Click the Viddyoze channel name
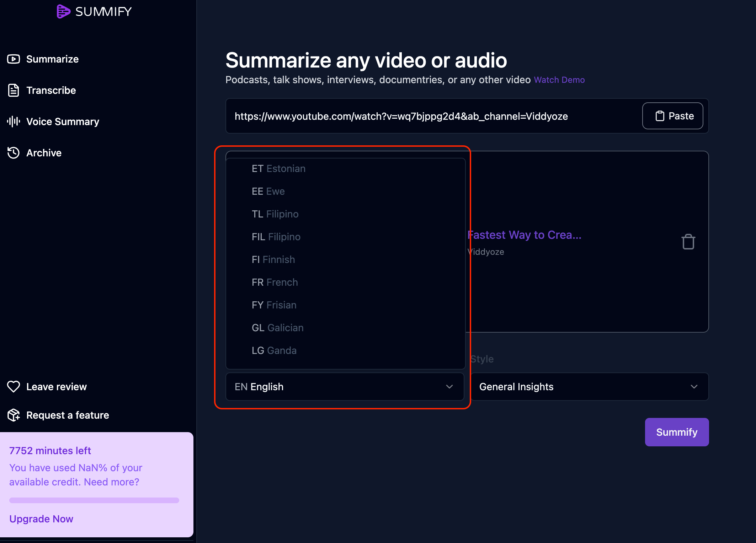 coord(486,252)
